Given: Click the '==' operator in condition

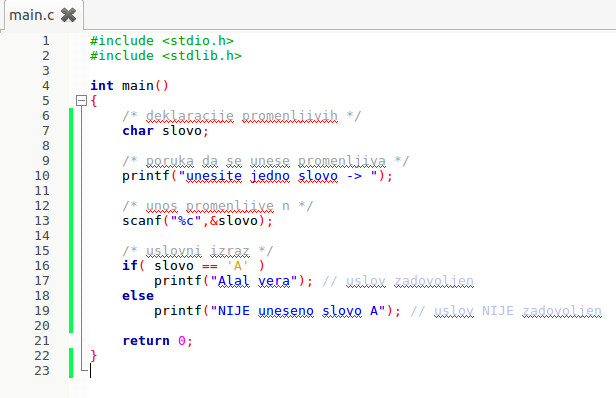Looking at the screenshot, I should click(210, 266).
